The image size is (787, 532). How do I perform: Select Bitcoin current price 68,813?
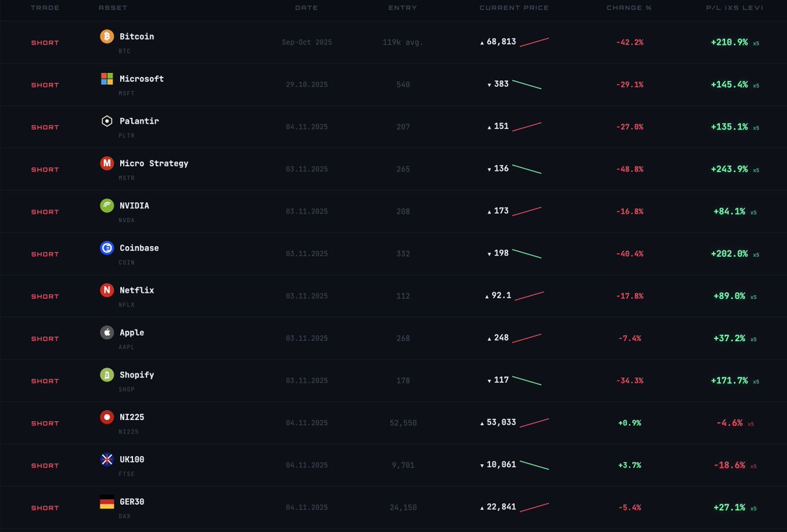pos(501,42)
